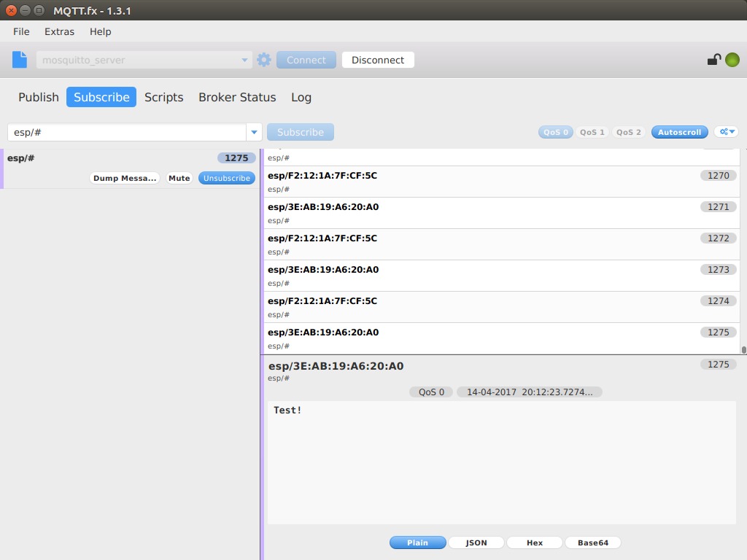Screen dimensions: 747x560
Task: Select message number 1271 in list
Action: click(x=500, y=213)
